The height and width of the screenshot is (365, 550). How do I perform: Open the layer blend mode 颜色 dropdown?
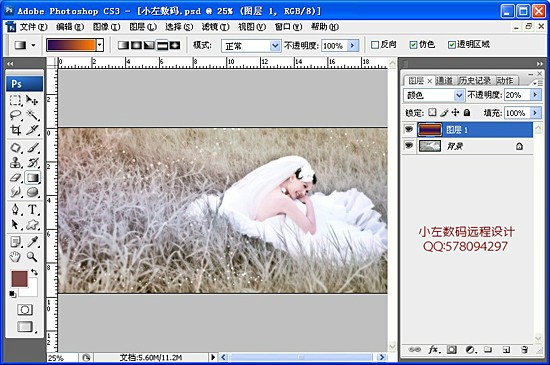(x=434, y=95)
